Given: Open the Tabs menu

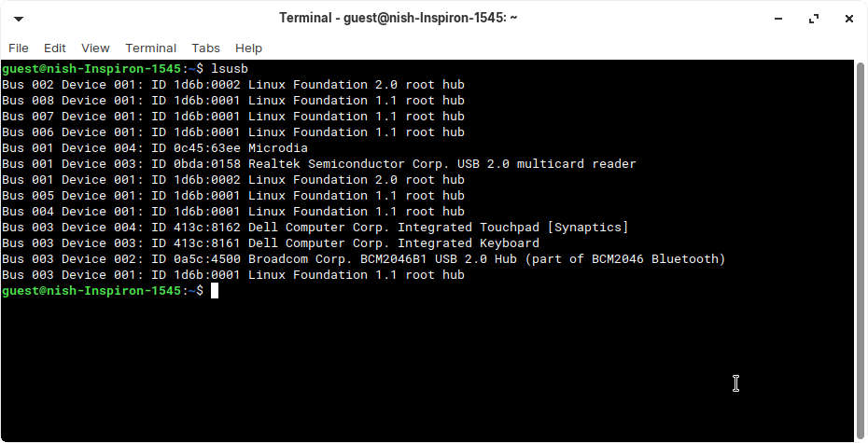Looking at the screenshot, I should [206, 48].
